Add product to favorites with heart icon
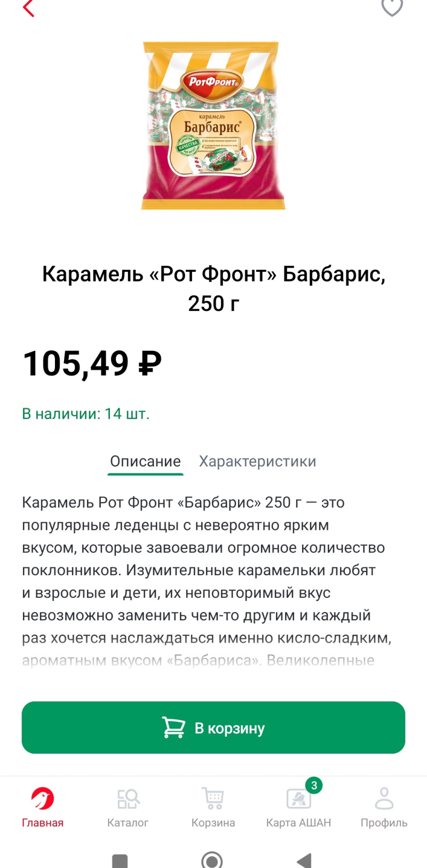This screenshot has height=868, width=427. 392,7
